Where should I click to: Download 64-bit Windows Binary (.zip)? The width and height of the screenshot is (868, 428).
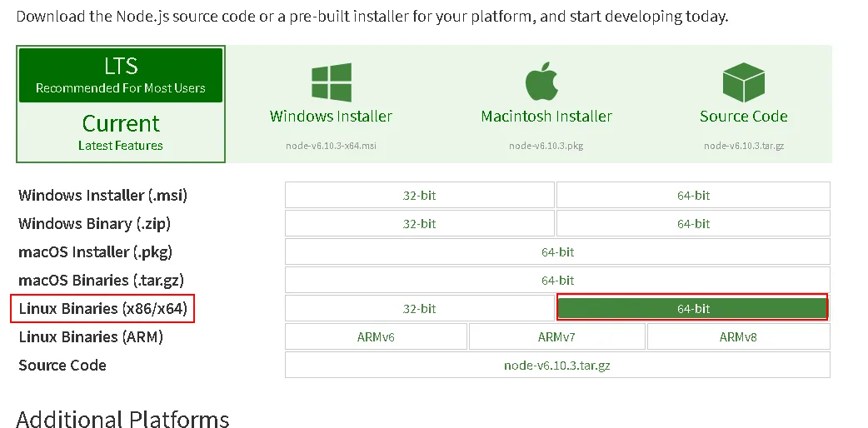pyautogui.click(x=693, y=223)
